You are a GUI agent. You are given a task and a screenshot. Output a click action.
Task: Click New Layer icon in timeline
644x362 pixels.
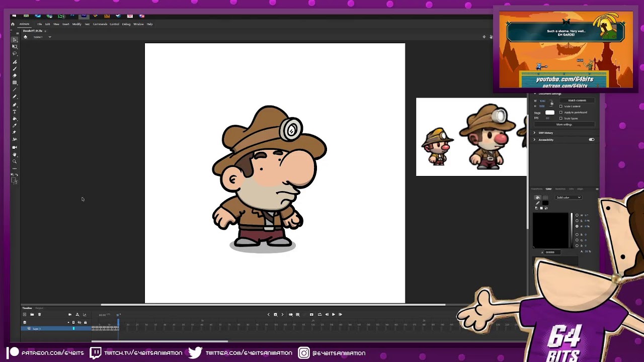(24, 315)
